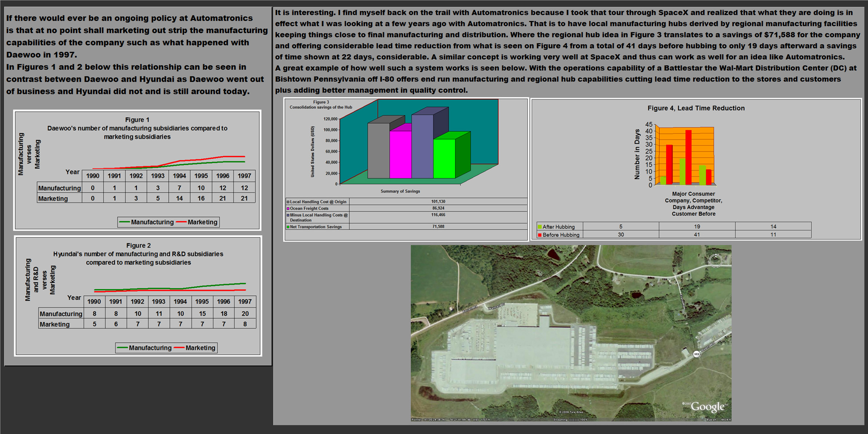Click the value 101,130 in Figure 3 table

[438, 202]
